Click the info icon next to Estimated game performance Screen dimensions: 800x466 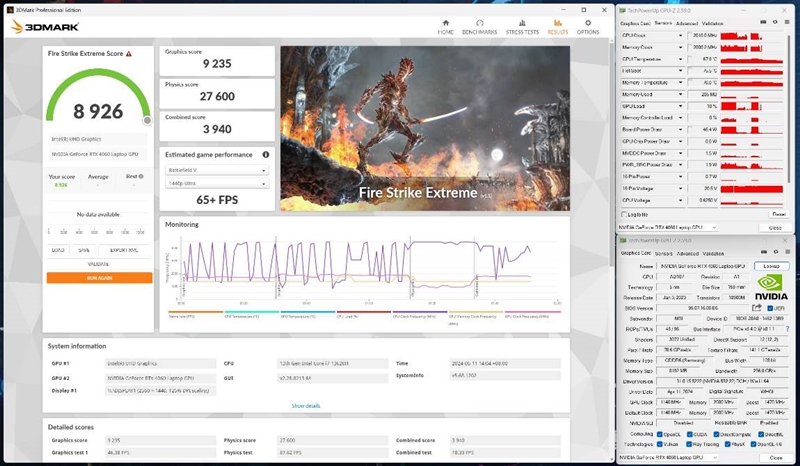265,155
